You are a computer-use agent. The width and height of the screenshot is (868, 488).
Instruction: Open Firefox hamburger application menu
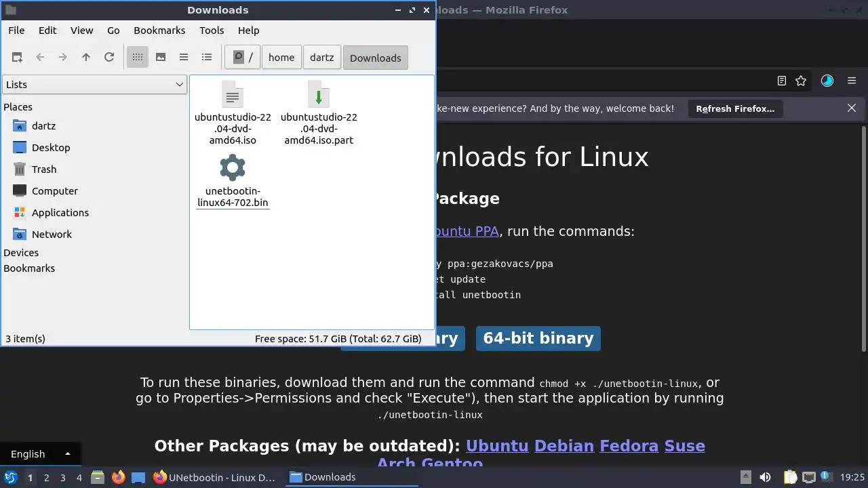[x=852, y=81]
